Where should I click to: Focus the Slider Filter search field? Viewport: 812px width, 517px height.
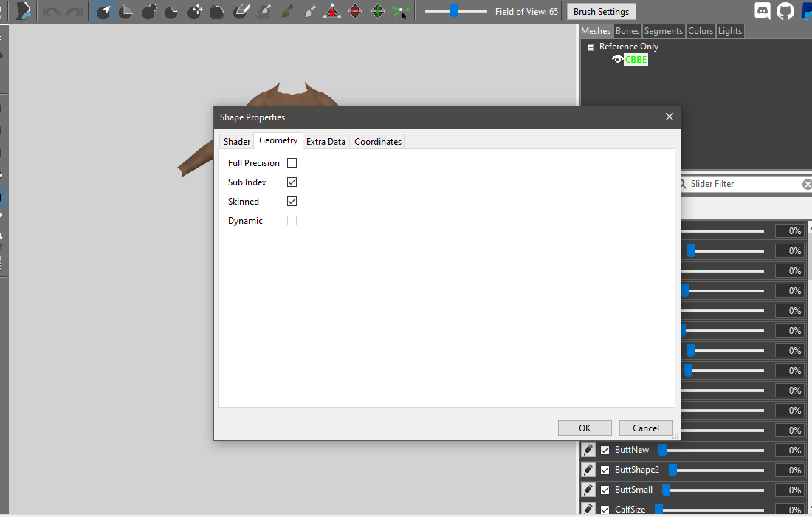[x=745, y=184]
